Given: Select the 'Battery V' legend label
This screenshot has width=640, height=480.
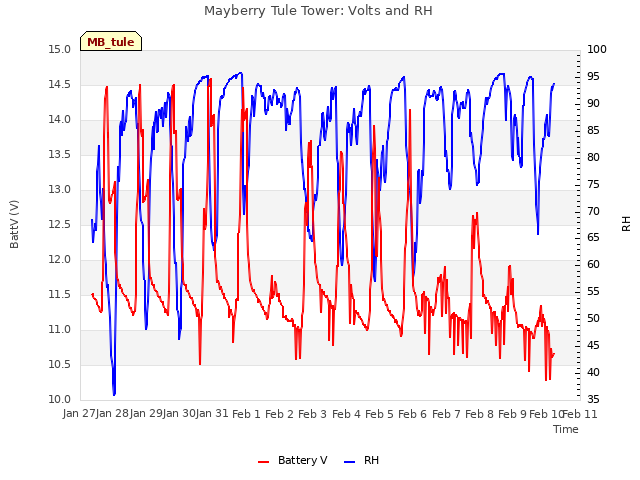Looking at the screenshot, I should coord(302,460).
